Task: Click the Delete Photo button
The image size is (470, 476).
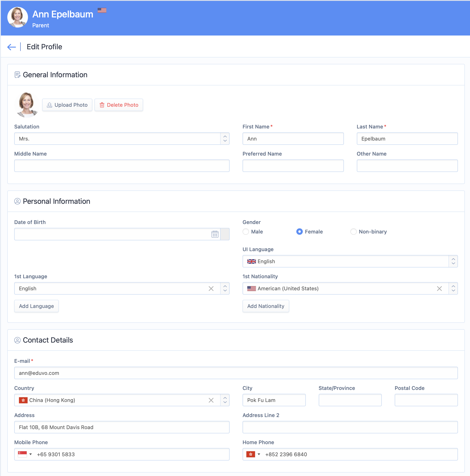Action: pos(119,105)
